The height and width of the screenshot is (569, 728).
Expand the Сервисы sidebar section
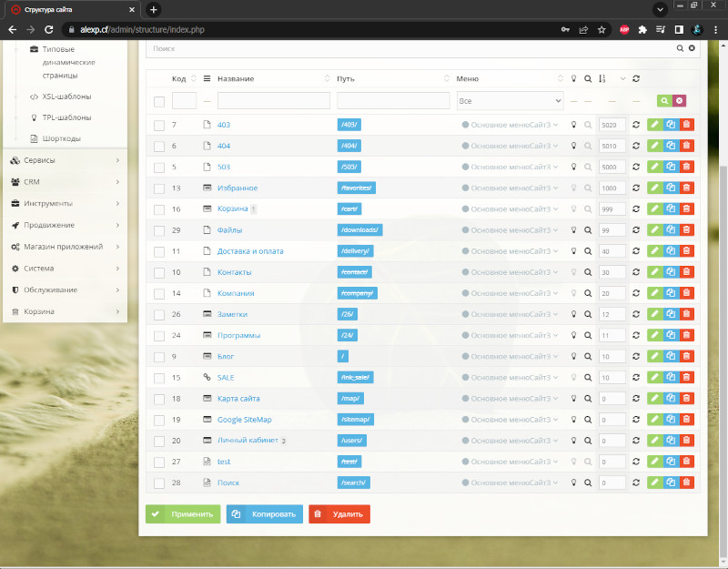pos(65,160)
